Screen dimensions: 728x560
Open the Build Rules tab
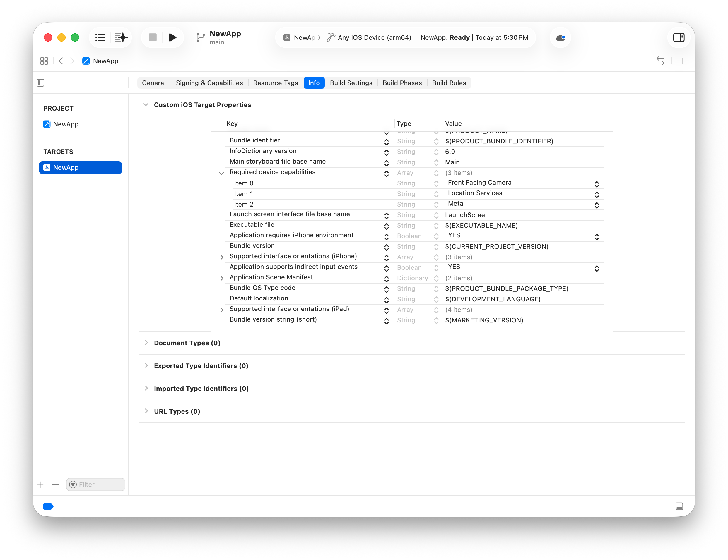click(x=449, y=83)
